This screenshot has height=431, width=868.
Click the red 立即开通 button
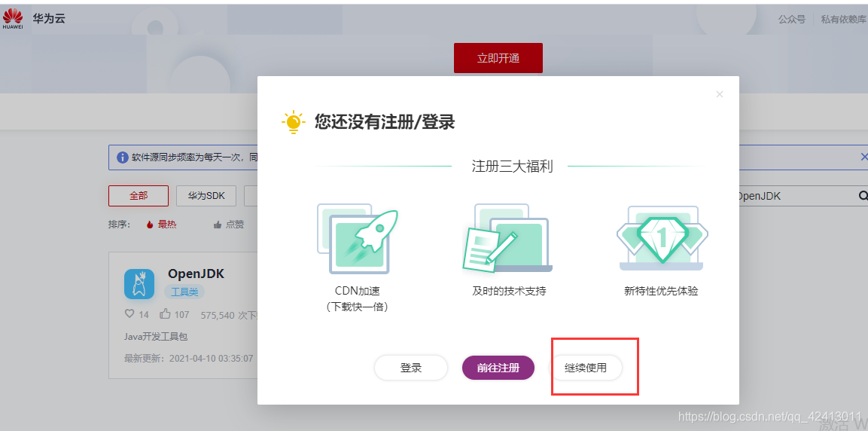point(498,58)
